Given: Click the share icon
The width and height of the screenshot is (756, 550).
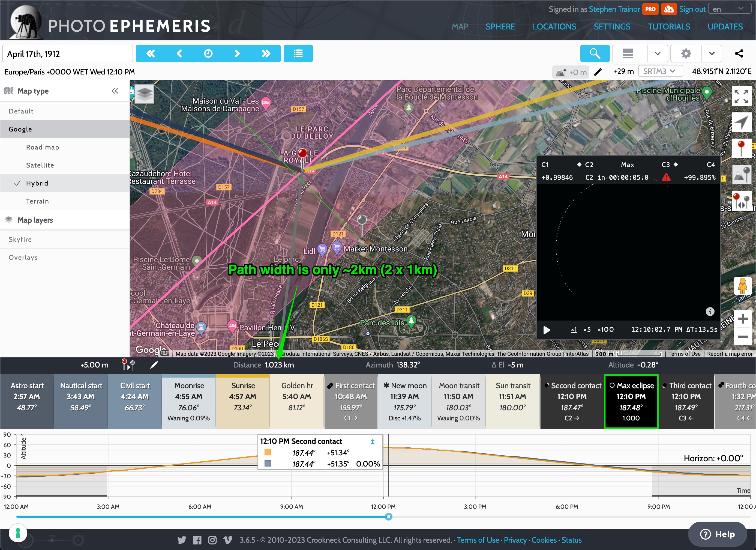Looking at the screenshot, I should coord(739,53).
